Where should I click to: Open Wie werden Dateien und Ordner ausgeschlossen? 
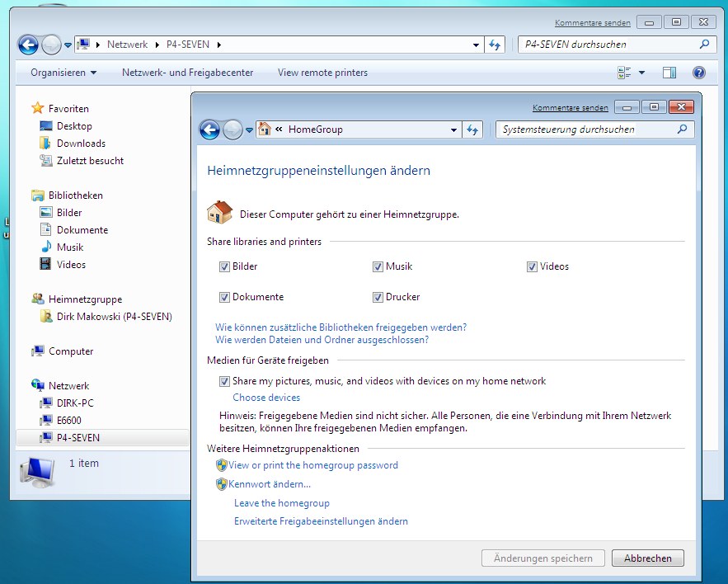pyautogui.click(x=322, y=340)
